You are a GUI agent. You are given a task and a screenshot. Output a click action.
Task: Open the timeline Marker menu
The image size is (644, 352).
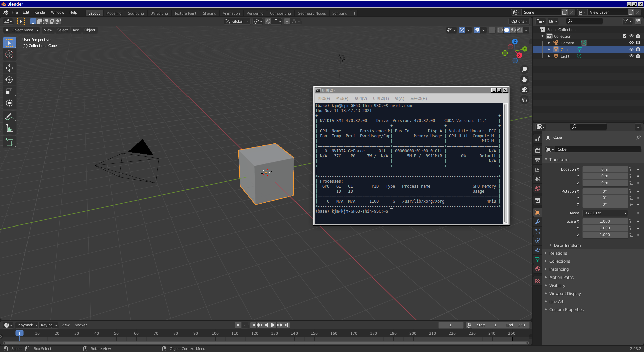tap(80, 325)
